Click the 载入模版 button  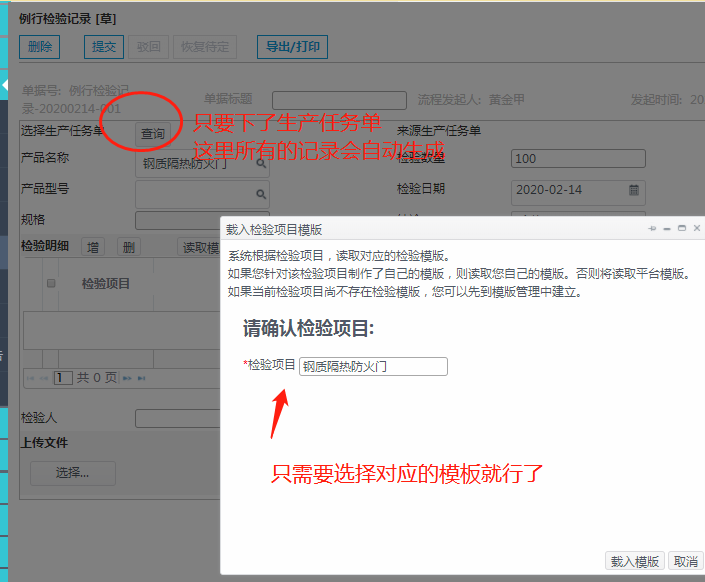click(635, 561)
